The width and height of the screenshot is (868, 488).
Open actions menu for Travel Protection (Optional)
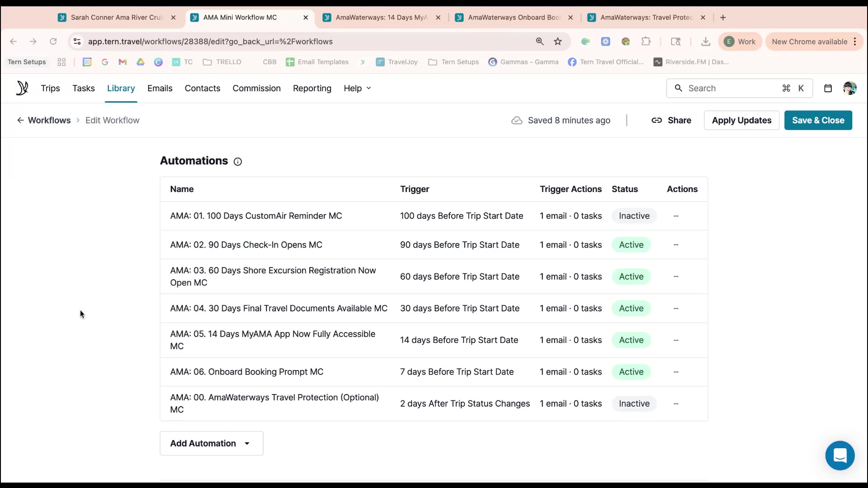(x=676, y=404)
